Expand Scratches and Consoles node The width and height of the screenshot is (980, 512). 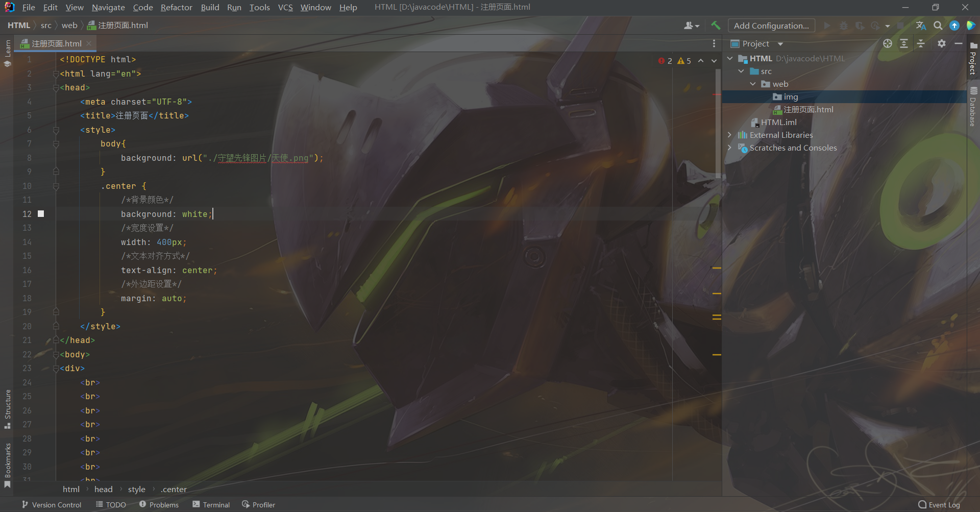[730, 148]
